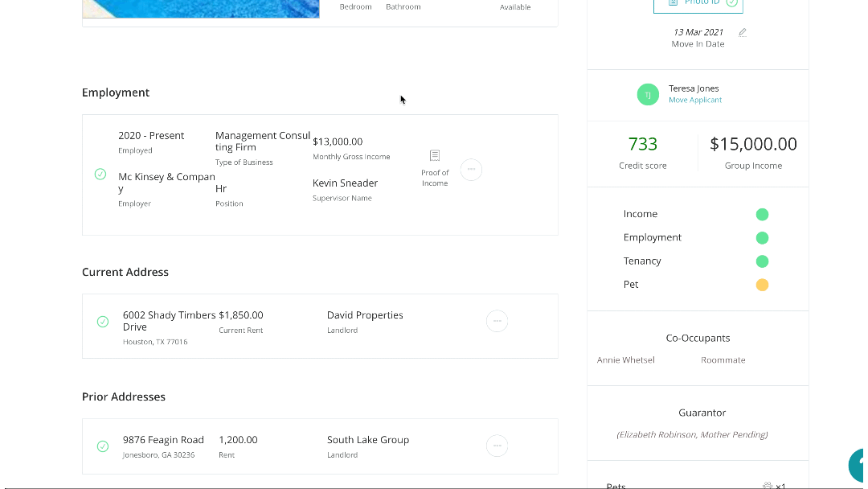Click the paw icon next to Pets

[x=768, y=486]
